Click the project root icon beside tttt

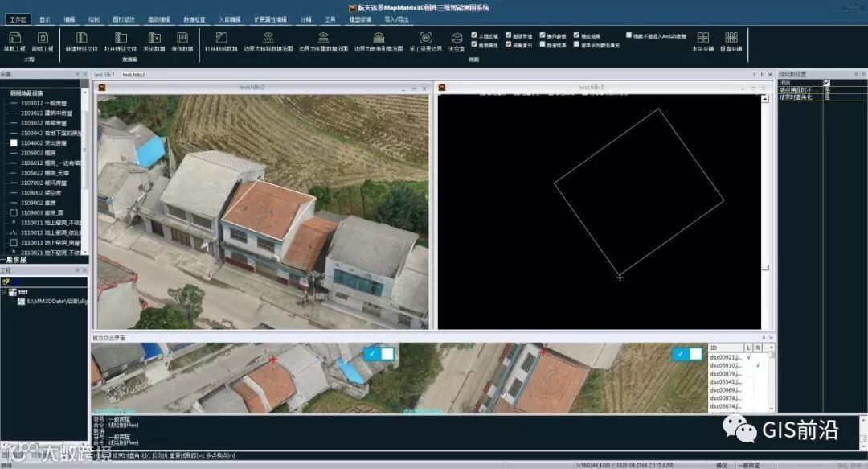click(x=13, y=292)
